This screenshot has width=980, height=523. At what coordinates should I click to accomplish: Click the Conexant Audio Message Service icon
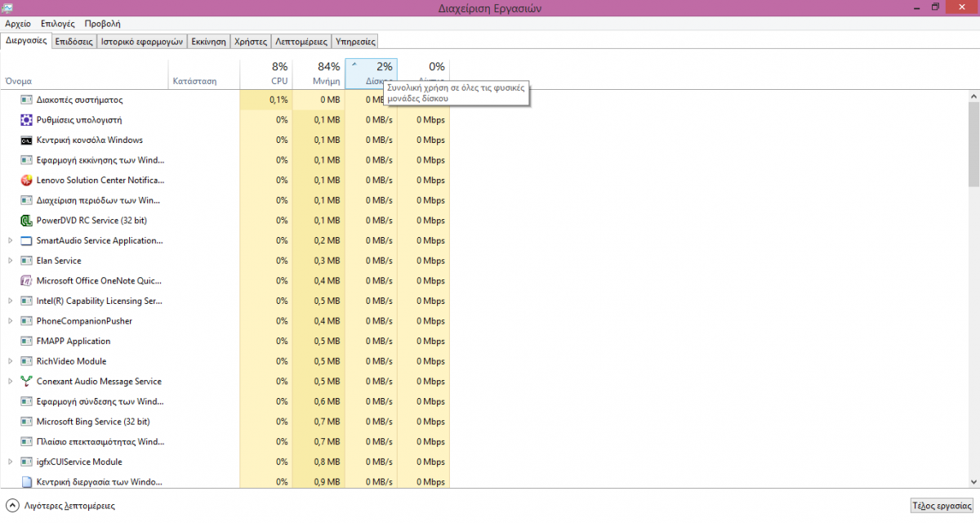[26, 382]
